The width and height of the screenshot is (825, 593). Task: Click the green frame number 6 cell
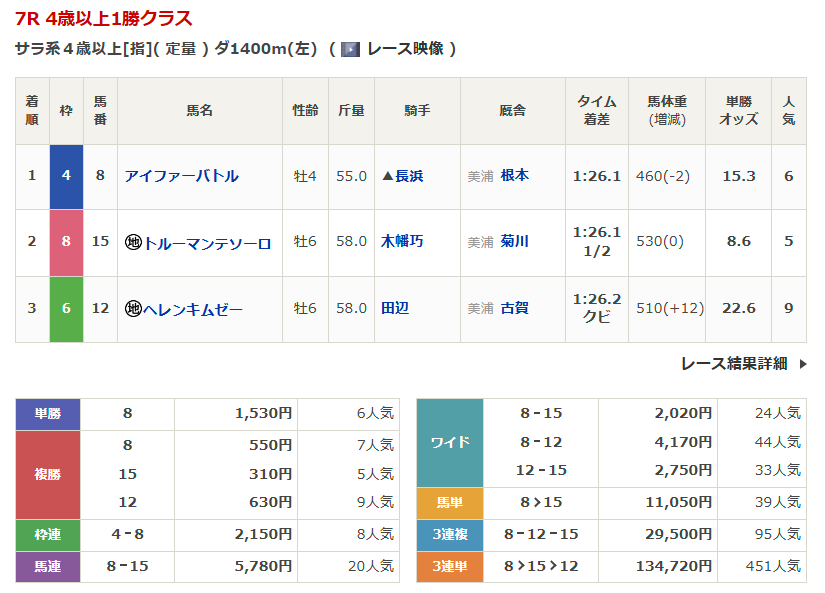[x=66, y=308]
